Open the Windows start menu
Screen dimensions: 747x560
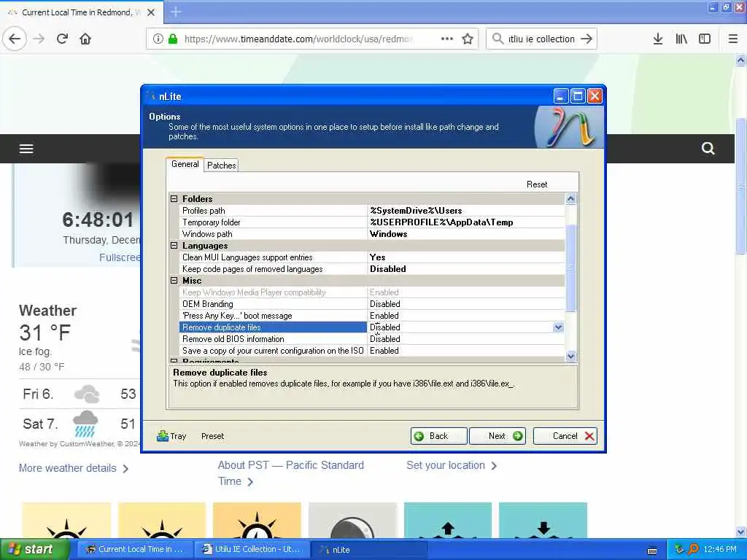(x=34, y=549)
